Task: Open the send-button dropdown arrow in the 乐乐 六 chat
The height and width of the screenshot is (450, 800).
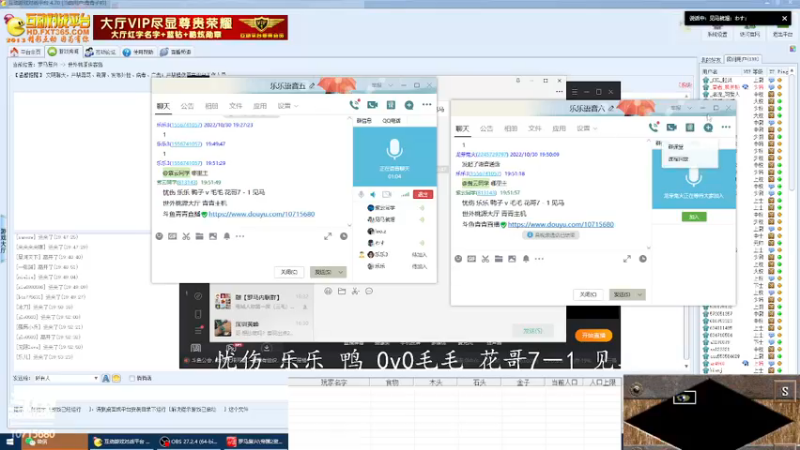Action: point(639,294)
